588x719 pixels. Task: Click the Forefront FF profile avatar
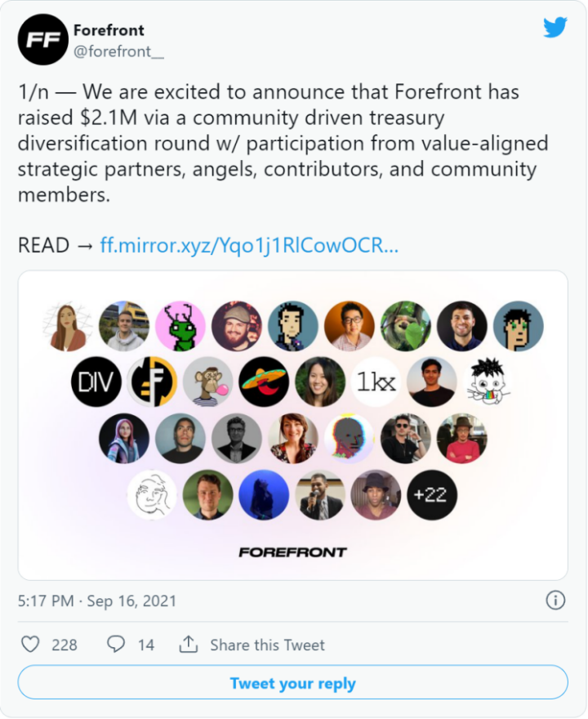(x=43, y=39)
